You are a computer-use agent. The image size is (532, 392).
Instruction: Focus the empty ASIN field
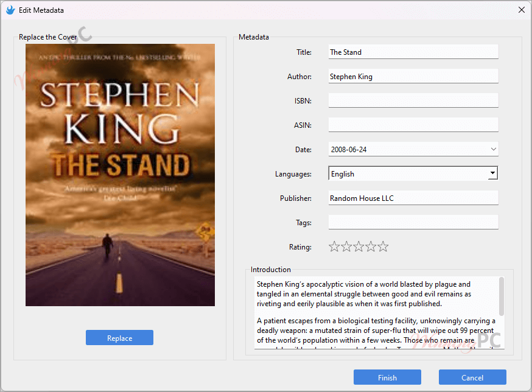click(x=413, y=125)
